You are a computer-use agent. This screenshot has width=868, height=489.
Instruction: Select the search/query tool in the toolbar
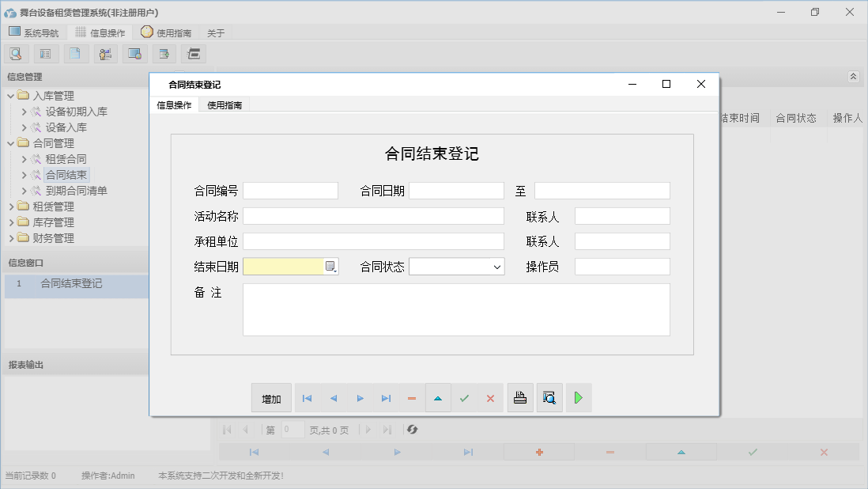coord(16,53)
